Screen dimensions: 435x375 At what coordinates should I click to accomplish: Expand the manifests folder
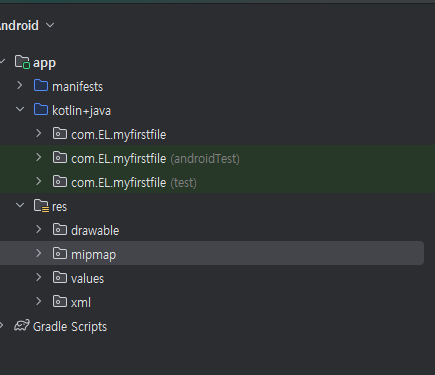(20, 86)
